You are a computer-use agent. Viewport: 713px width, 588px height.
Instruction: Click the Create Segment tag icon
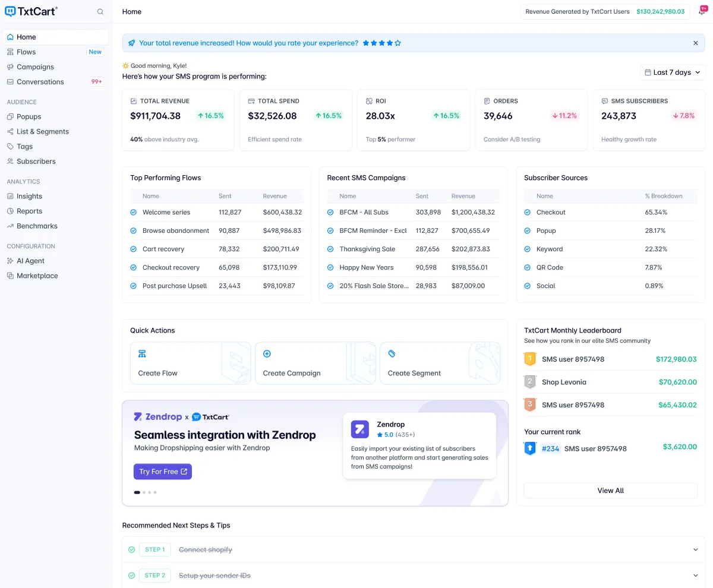(392, 354)
